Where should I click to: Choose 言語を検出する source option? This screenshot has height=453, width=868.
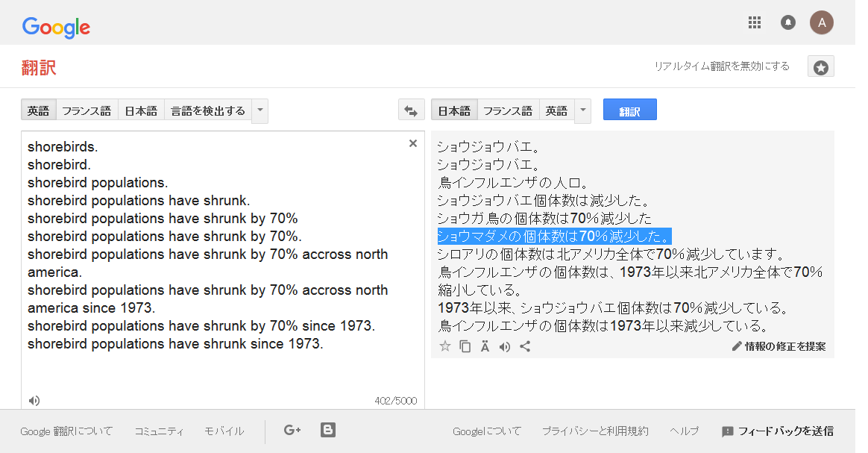point(207,110)
